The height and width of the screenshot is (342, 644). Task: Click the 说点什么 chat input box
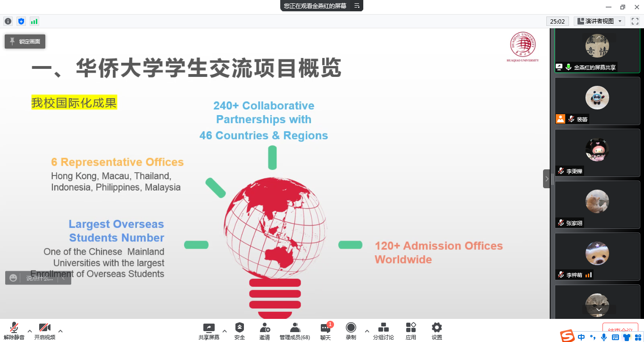[39, 278]
